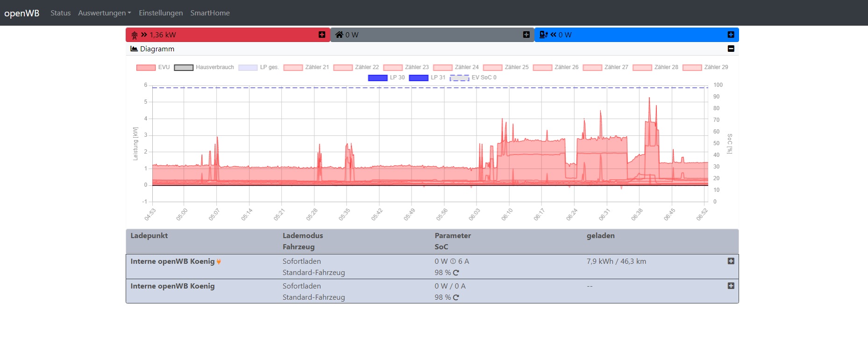Toggle the EVU series in chart legend

(x=153, y=67)
